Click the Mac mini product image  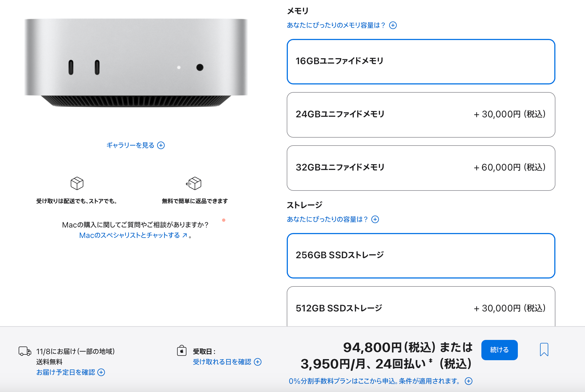tap(136, 63)
